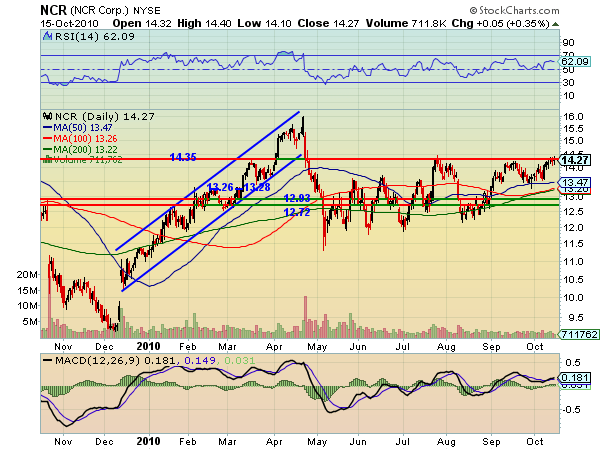
Task: Select the Open 14.32 value
Action: (x=142, y=23)
